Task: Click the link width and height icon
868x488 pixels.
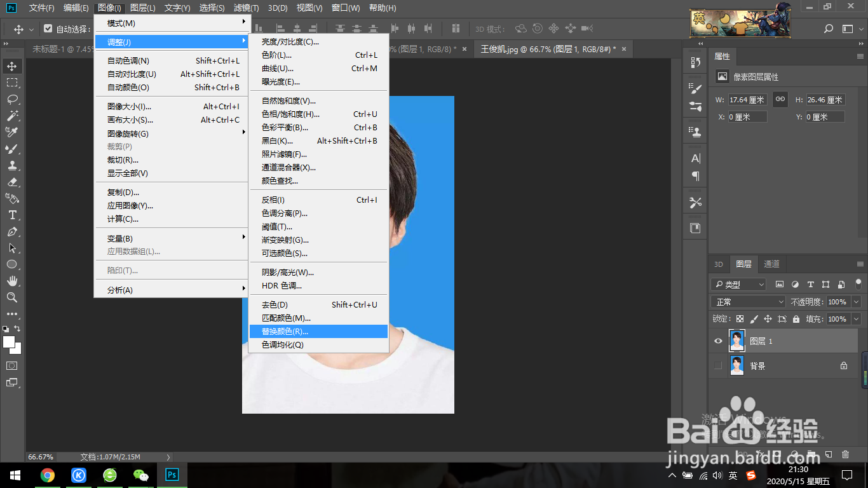Action: [780, 99]
